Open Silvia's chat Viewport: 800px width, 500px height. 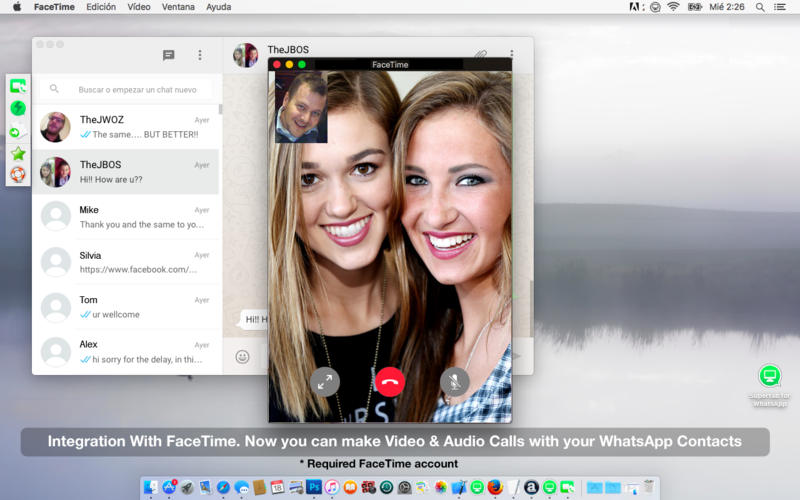[x=126, y=262]
